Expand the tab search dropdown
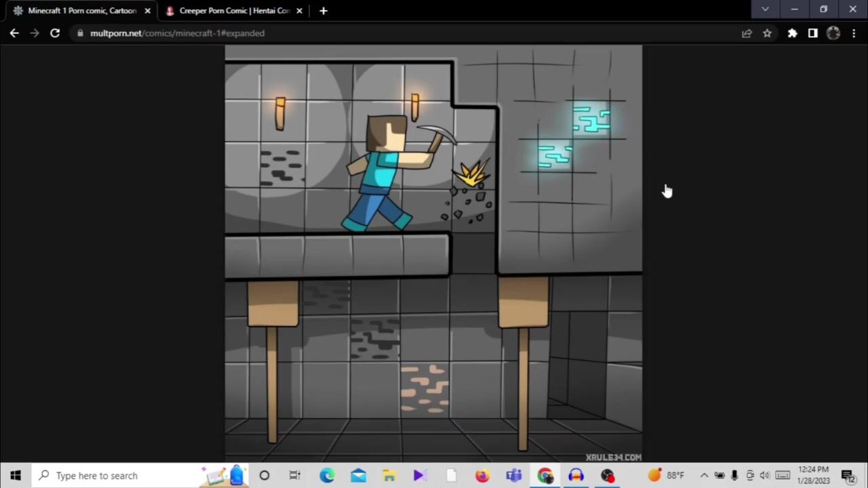 pyautogui.click(x=765, y=9)
